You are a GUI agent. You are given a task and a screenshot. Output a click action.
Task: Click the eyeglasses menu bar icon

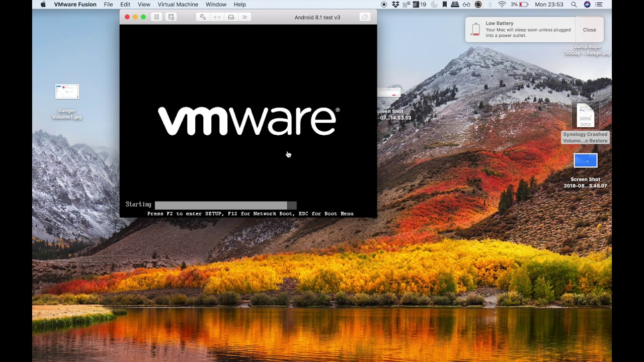tap(466, 5)
